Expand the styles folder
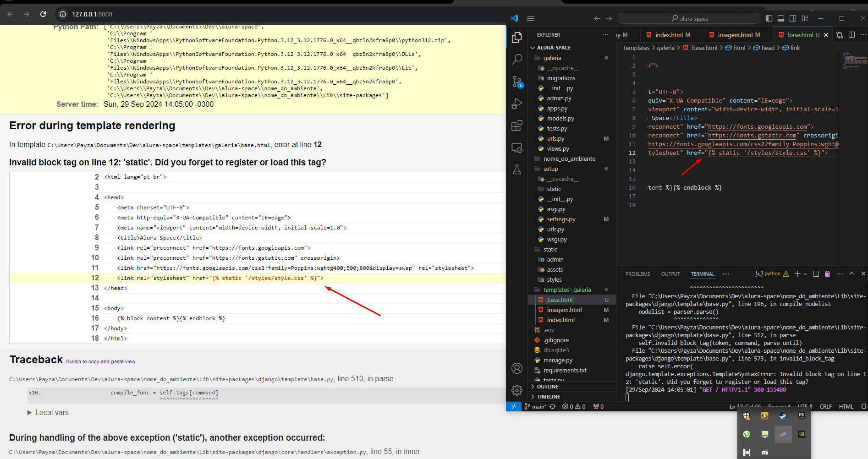The height and width of the screenshot is (459, 868). click(572, 279)
